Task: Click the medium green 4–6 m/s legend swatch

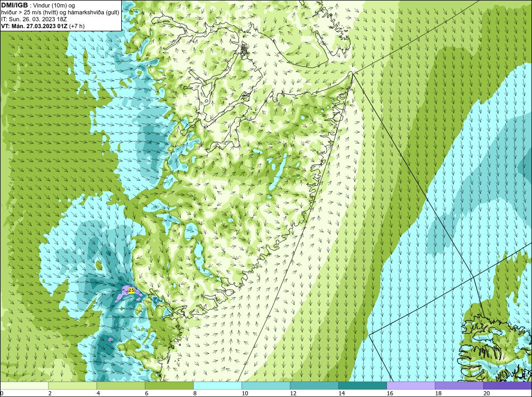Action: 121,385
